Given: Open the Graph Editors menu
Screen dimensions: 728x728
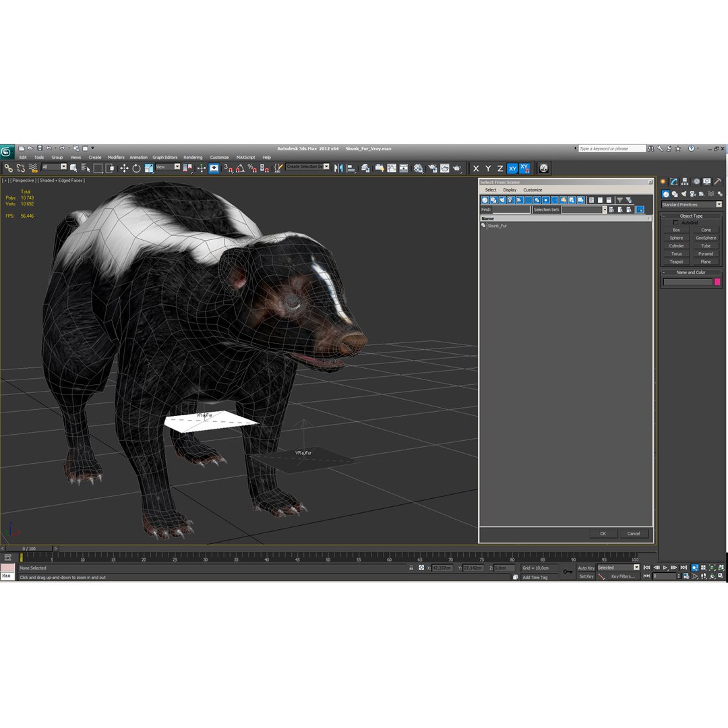Looking at the screenshot, I should (165, 157).
